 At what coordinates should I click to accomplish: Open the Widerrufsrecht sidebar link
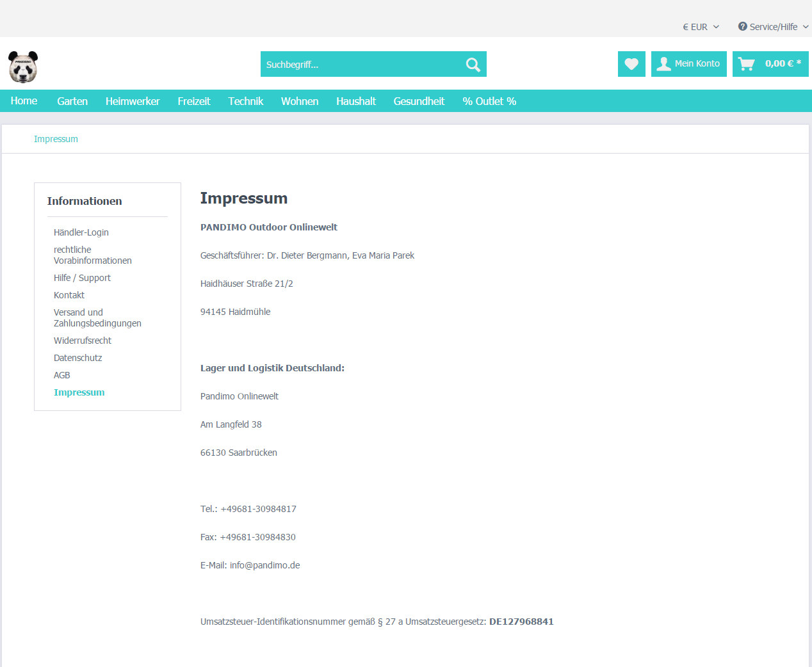83,341
